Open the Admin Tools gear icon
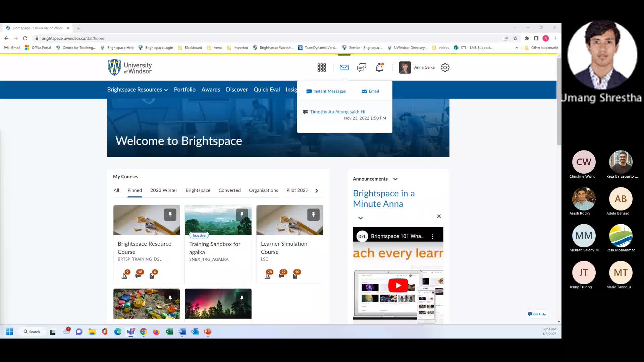Screen dimensions: 644x362 tap(445, 67)
